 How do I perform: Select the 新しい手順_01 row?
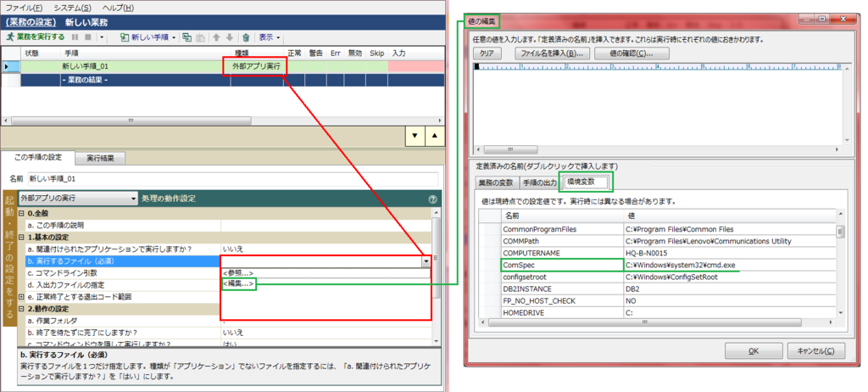(x=223, y=66)
